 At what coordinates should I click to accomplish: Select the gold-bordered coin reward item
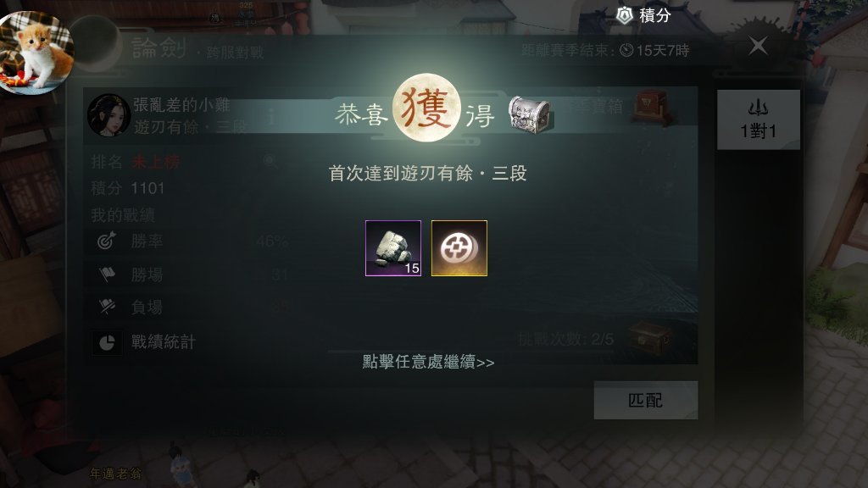(x=459, y=248)
